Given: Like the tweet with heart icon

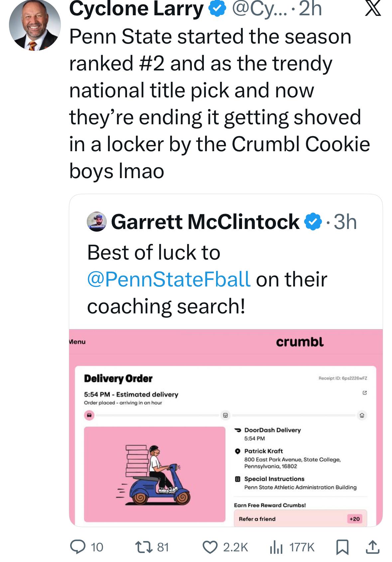Looking at the screenshot, I should (210, 547).
